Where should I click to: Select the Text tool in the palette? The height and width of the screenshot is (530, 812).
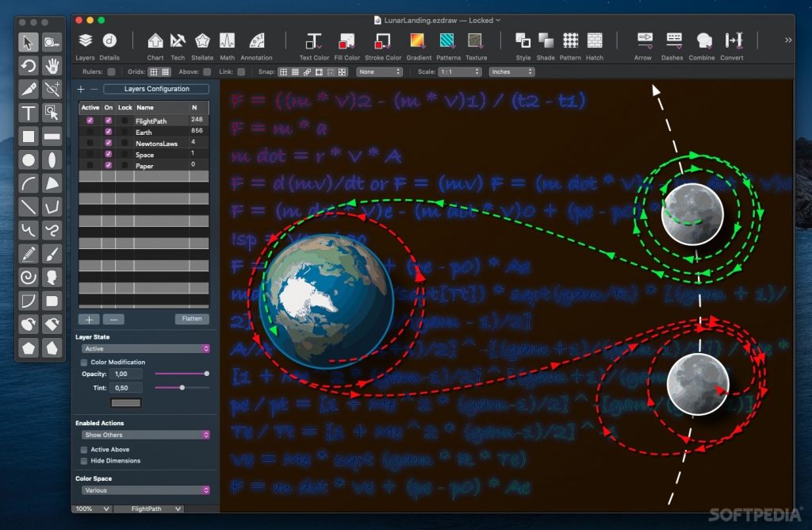coord(29,113)
